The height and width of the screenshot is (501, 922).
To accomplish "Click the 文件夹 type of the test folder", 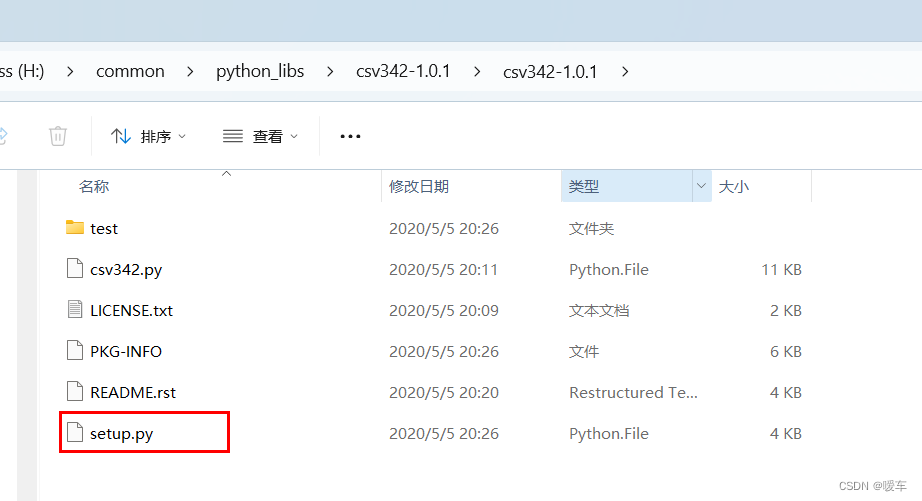I will click(x=592, y=229).
